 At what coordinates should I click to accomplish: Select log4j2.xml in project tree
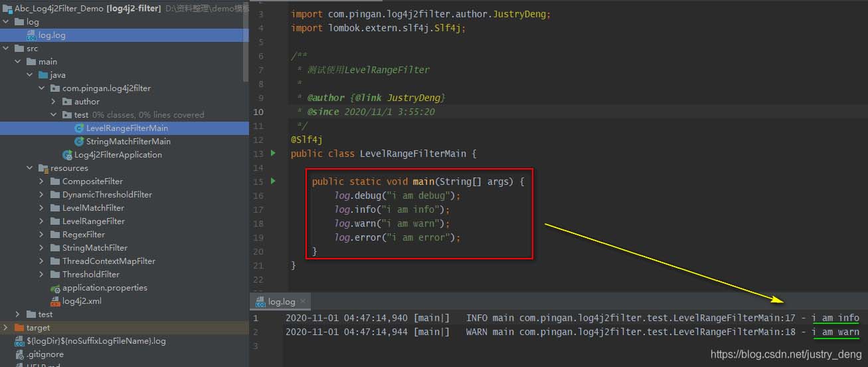coord(82,301)
